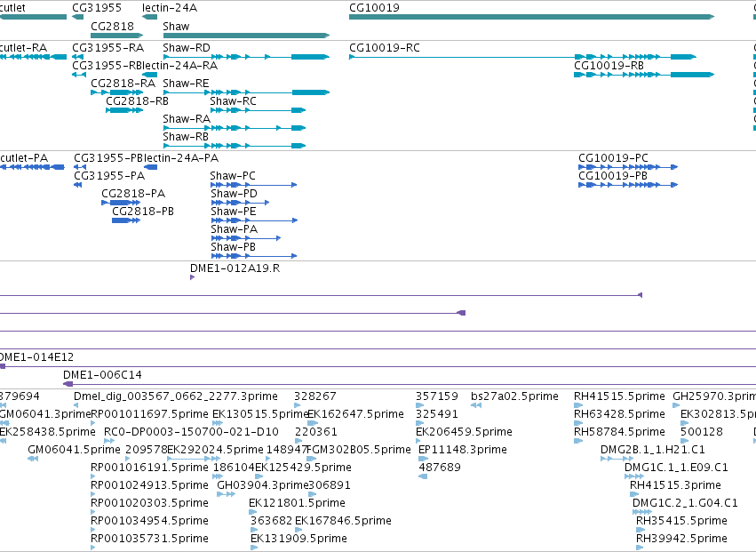Click the GH03904.3prime label
756x552 pixels.
(262, 485)
